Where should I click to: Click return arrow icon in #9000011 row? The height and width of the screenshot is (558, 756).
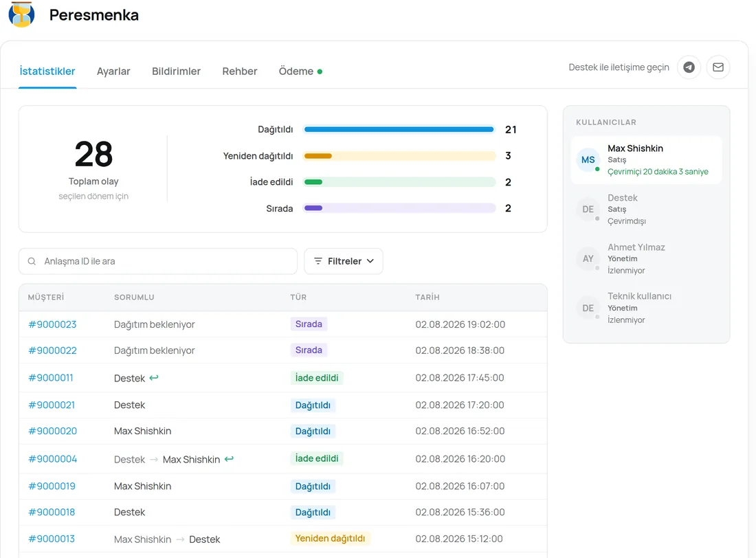pos(154,378)
